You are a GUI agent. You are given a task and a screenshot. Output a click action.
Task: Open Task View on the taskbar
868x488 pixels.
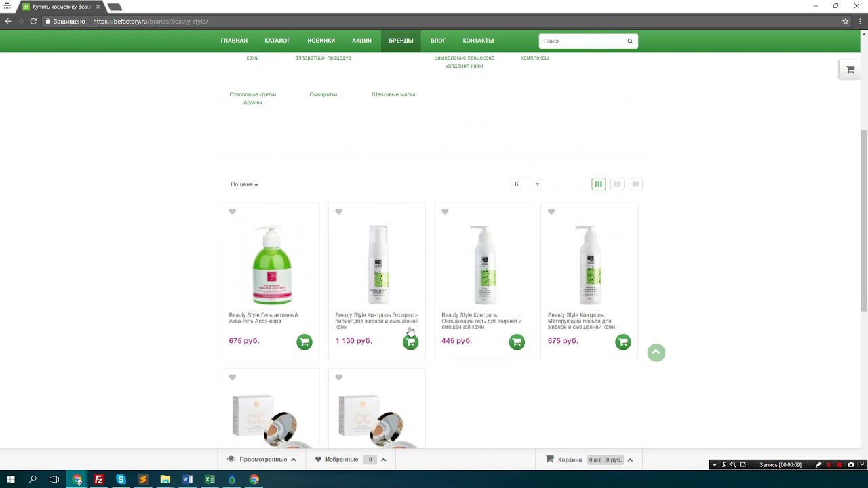coord(54,479)
